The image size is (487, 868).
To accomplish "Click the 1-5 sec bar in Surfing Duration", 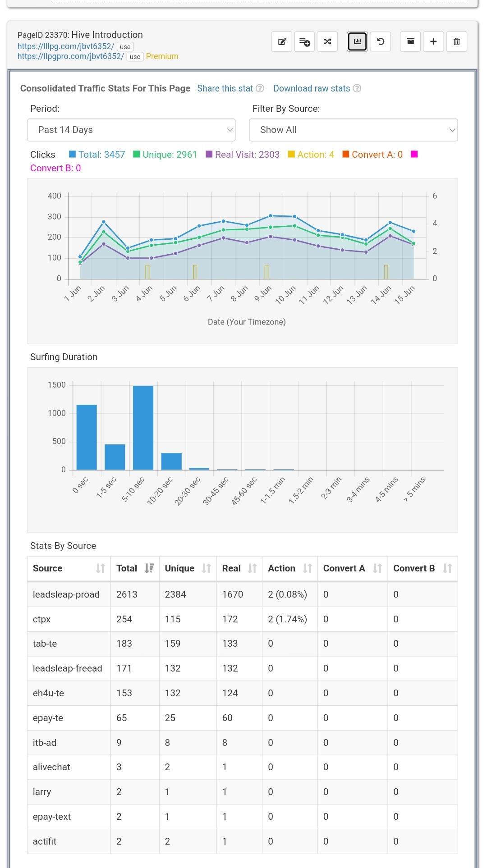I will pyautogui.click(x=115, y=457).
